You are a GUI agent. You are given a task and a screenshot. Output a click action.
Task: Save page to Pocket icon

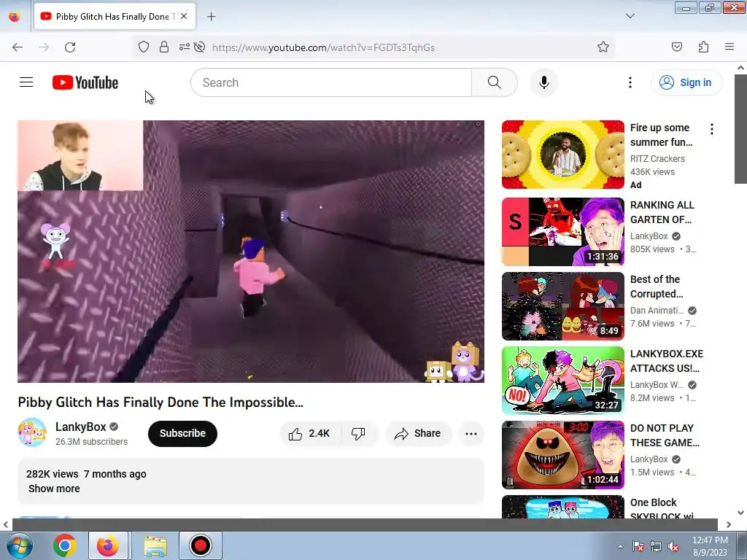(x=676, y=47)
